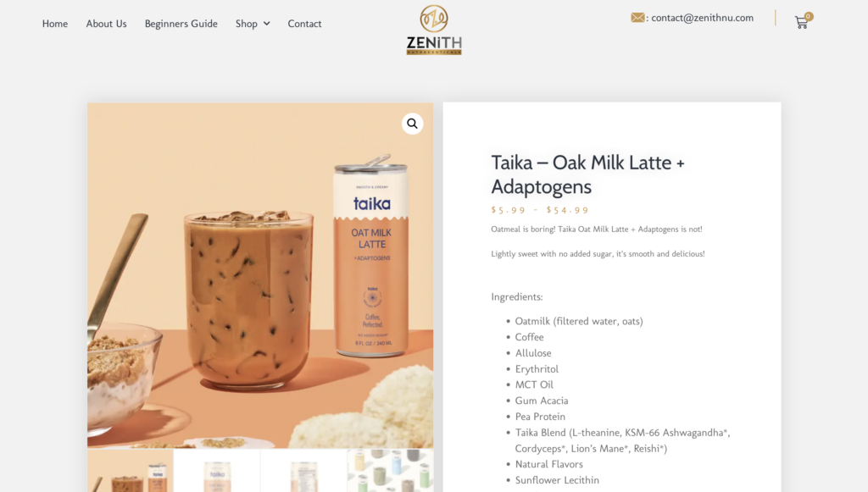
Task: Open the About Us page
Action: click(106, 24)
